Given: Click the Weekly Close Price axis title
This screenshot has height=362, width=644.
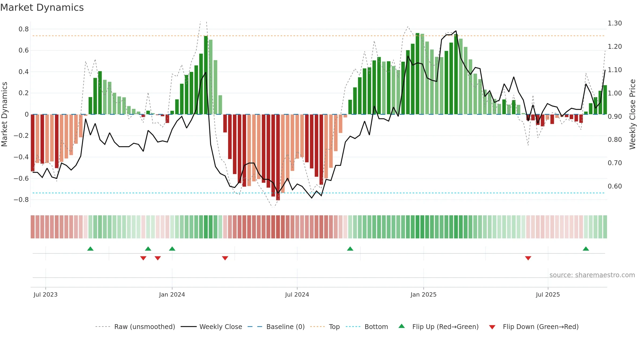Looking at the screenshot, I should click(632, 114).
